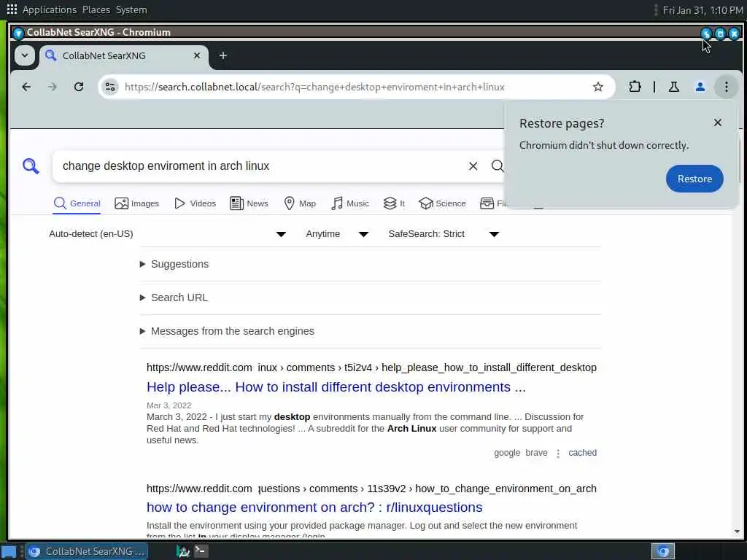This screenshot has height=560, width=747.
Task: Click the browser forward arrow
Action: pyautogui.click(x=53, y=87)
